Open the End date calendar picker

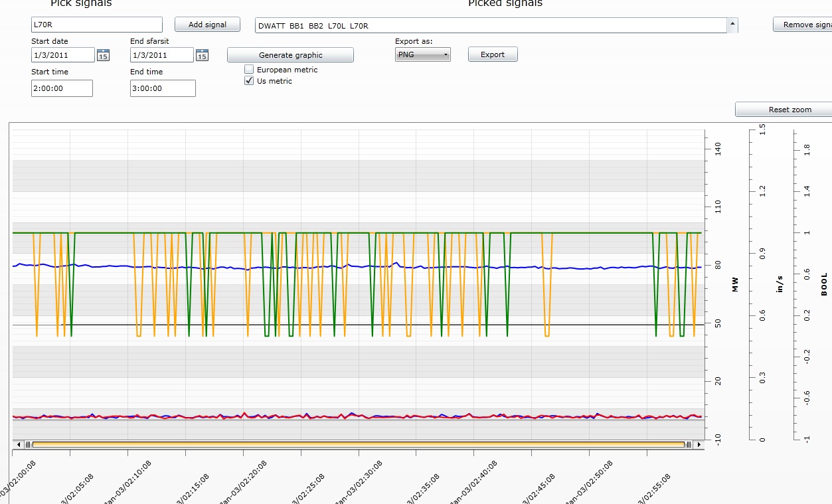(202, 55)
